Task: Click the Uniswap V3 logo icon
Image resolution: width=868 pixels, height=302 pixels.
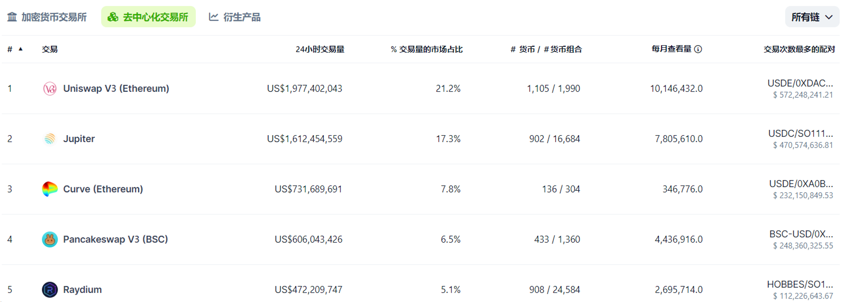Action: (x=49, y=89)
